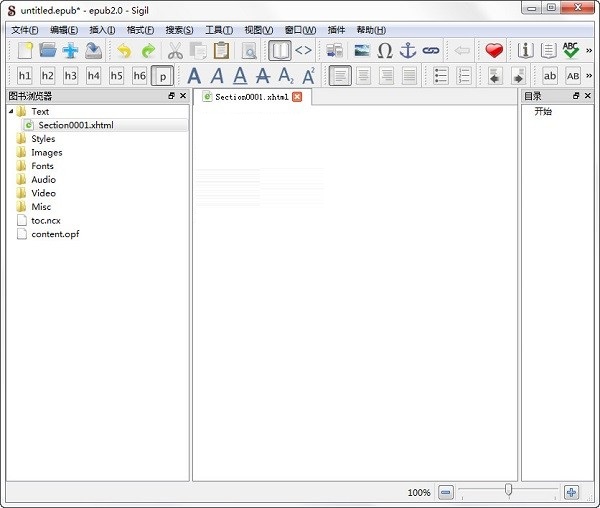Screen dimensions: 600x508
Task: Open the 工具(T) menu
Action: [x=219, y=30]
